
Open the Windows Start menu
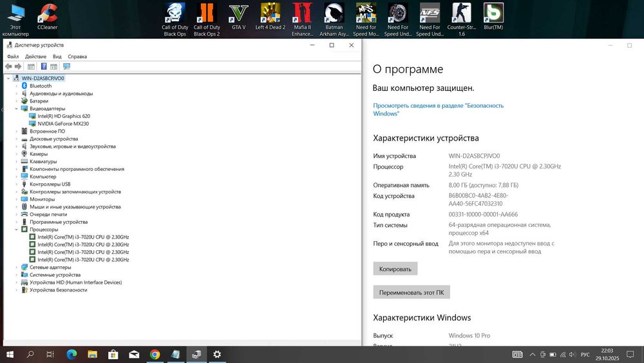pos(10,355)
